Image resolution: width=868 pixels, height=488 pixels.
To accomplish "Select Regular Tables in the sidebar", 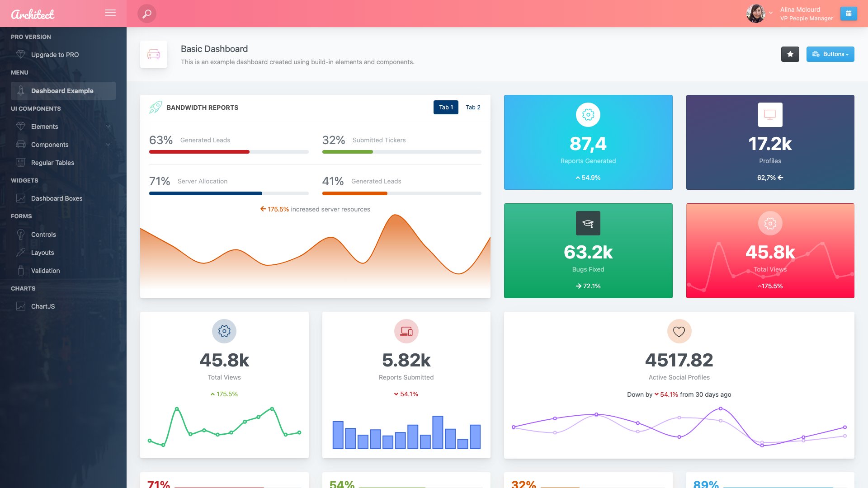I will click(x=52, y=163).
